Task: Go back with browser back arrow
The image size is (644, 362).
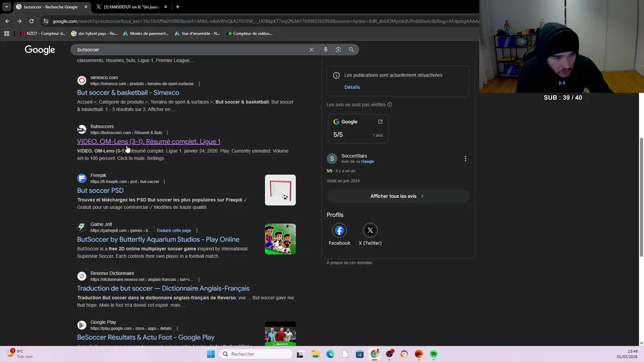Action: click(x=7, y=21)
